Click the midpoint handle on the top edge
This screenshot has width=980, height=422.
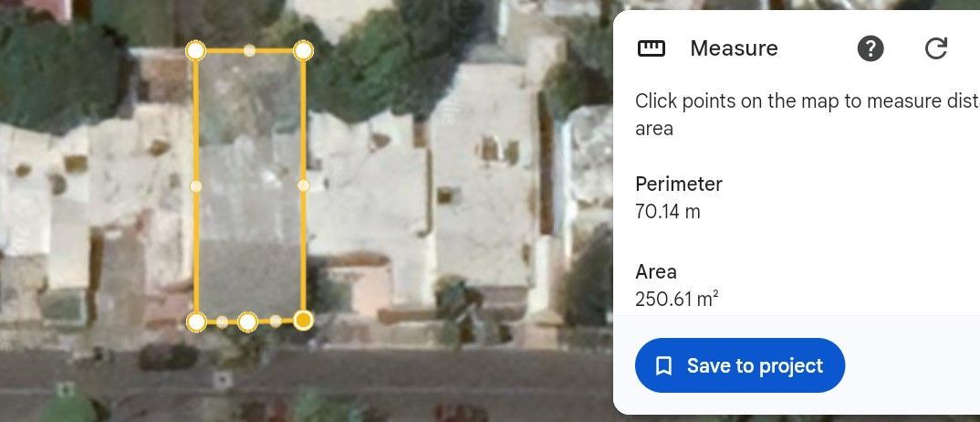pyautogui.click(x=249, y=50)
